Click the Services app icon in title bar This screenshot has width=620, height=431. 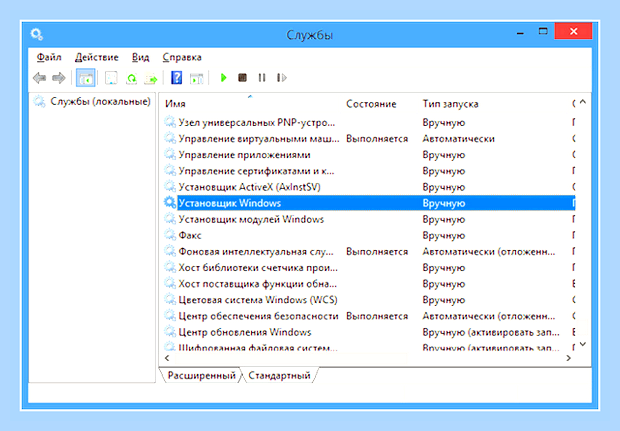37,34
